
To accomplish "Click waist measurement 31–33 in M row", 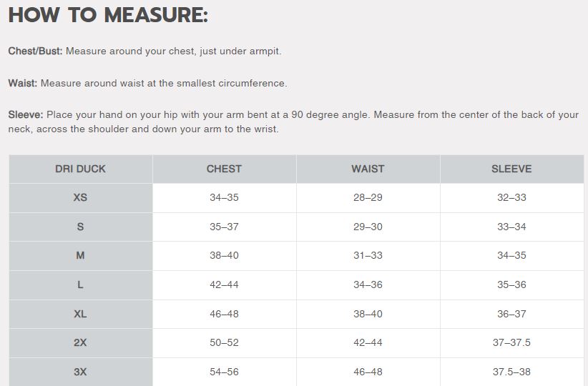I will pos(368,255).
